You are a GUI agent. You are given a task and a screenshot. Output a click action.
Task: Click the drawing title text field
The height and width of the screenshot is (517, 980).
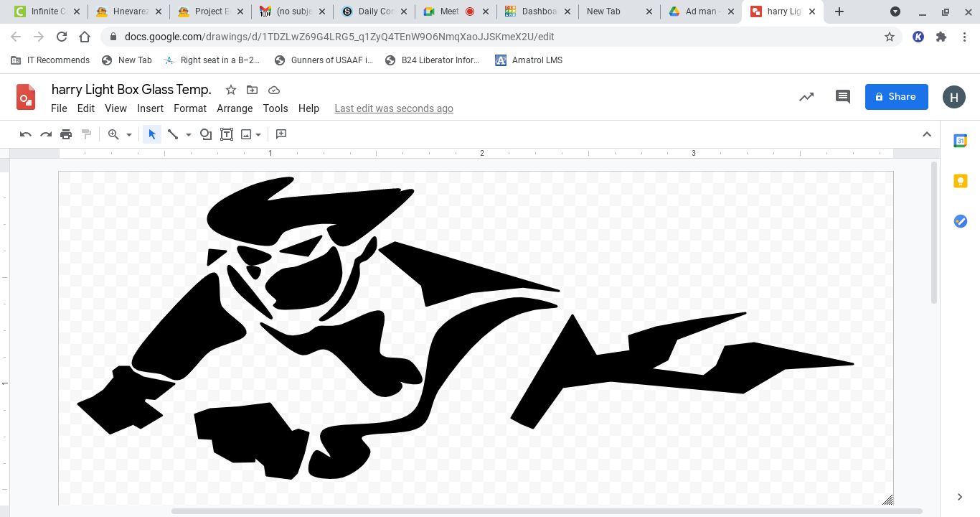pyautogui.click(x=131, y=90)
